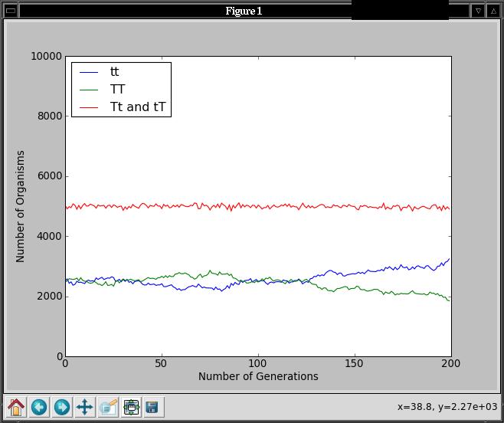The image size is (504, 423).
Task: Click the 100 x-axis tick label
Action: pos(258,364)
